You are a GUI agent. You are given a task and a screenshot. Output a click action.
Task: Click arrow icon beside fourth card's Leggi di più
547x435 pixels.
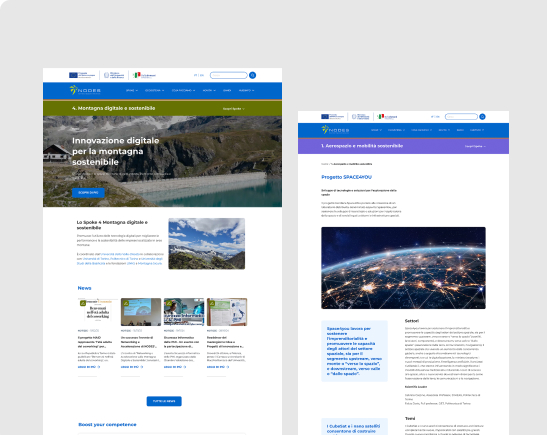pyautogui.click(x=228, y=367)
